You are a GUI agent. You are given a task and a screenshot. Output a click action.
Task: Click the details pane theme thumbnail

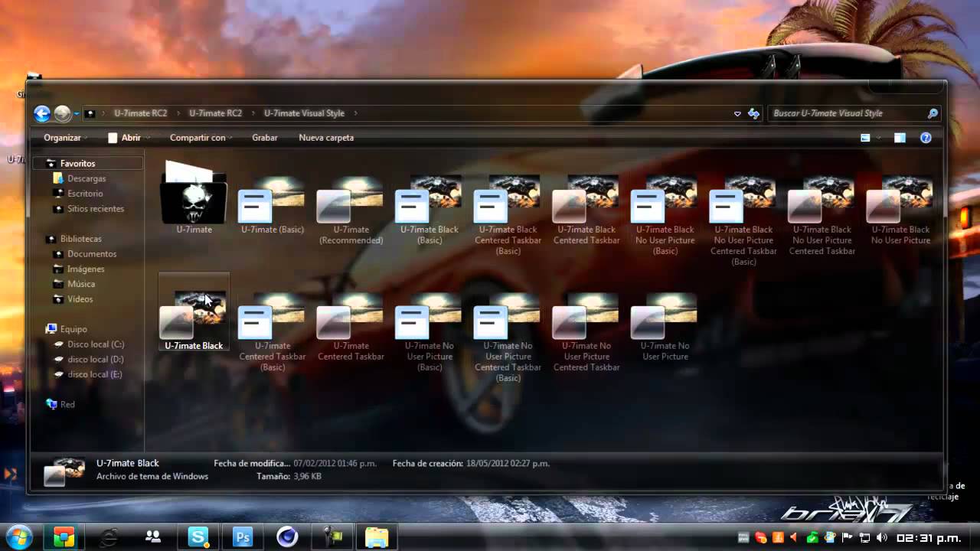pos(64,471)
